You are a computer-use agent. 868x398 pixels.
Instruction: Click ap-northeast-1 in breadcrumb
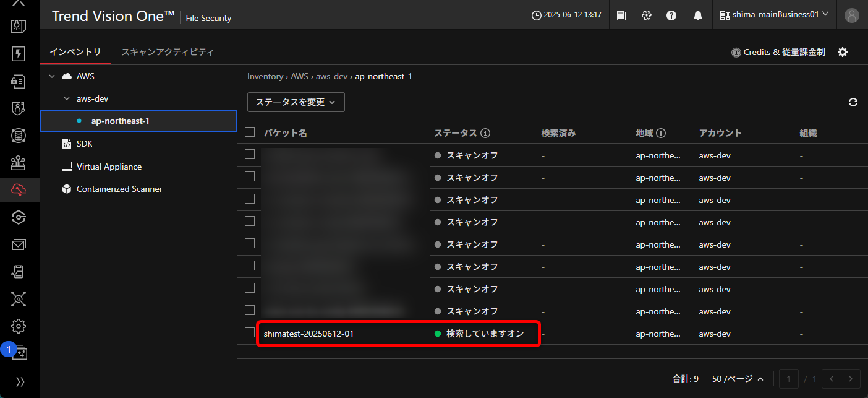click(383, 76)
